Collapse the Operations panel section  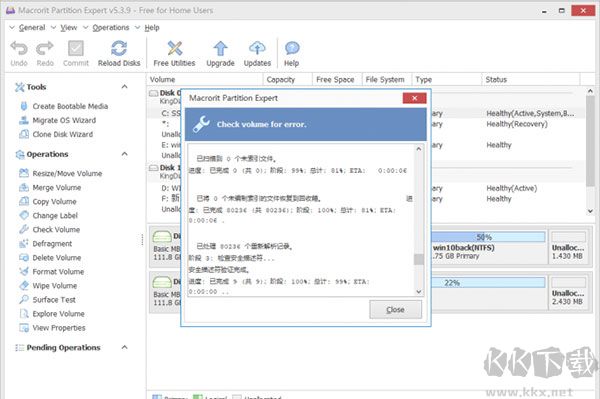click(x=124, y=154)
